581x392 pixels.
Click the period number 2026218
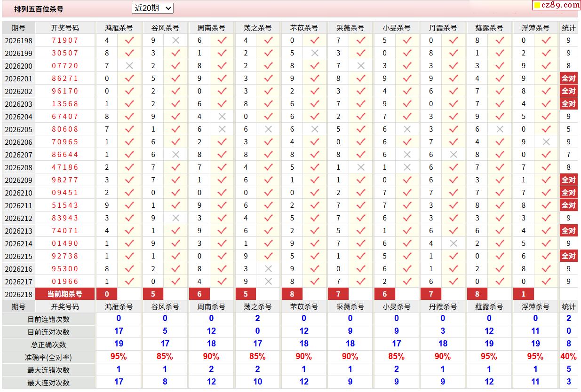coord(19,294)
